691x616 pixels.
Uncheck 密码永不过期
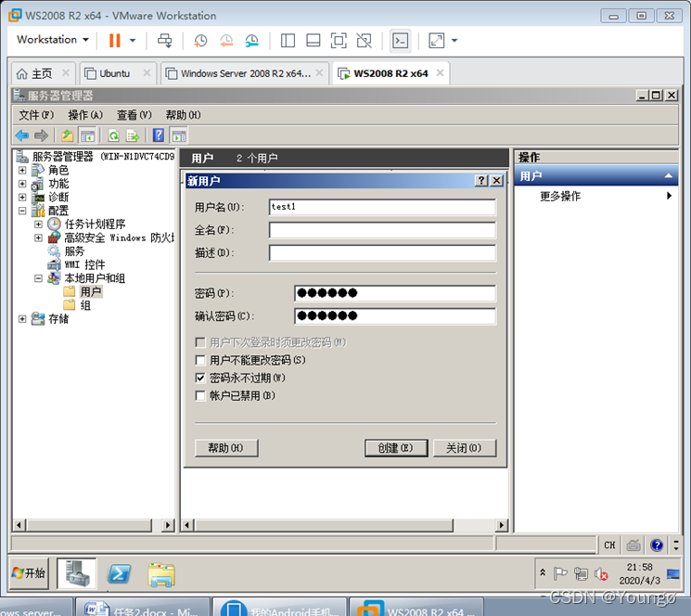200,379
